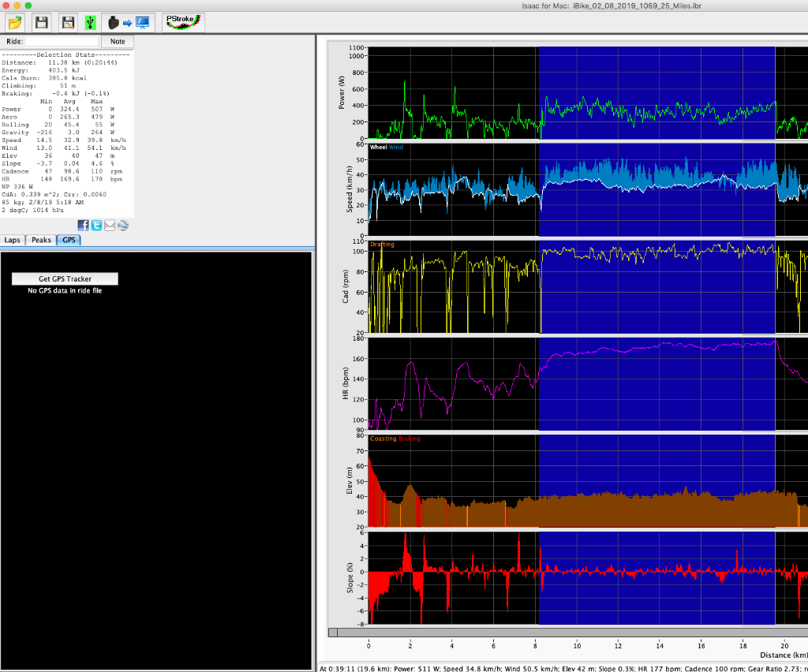
Task: Click the green USB connection icon
Action: 90,23
